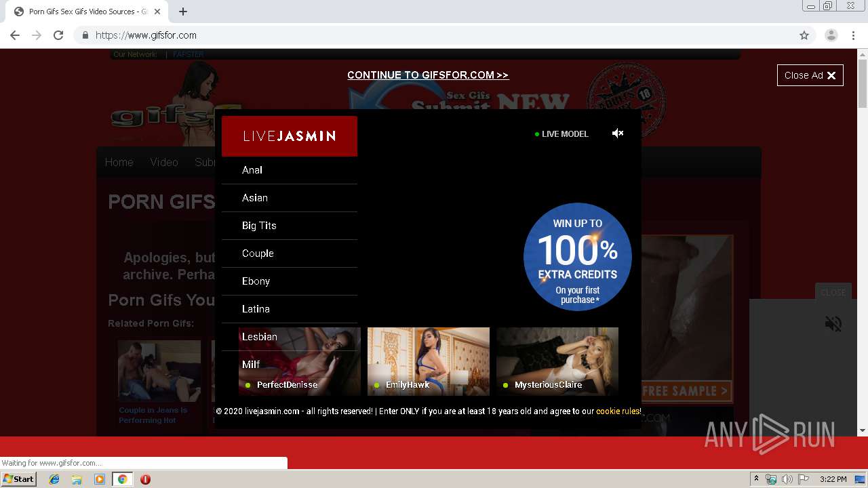
Task: Open a new browser tab
Action: (183, 12)
